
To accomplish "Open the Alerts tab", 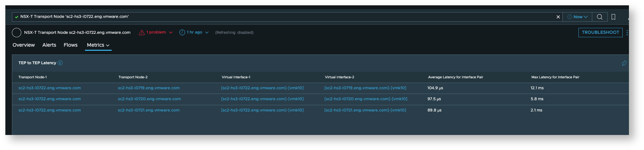I will click(49, 45).
